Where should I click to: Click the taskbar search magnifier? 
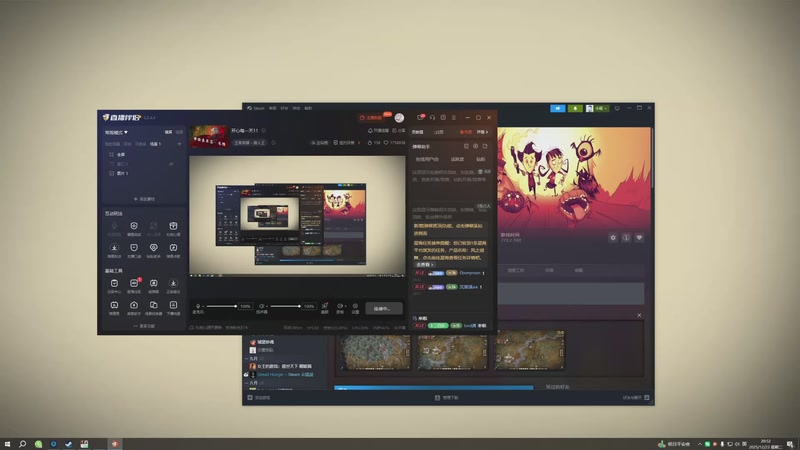point(22,444)
